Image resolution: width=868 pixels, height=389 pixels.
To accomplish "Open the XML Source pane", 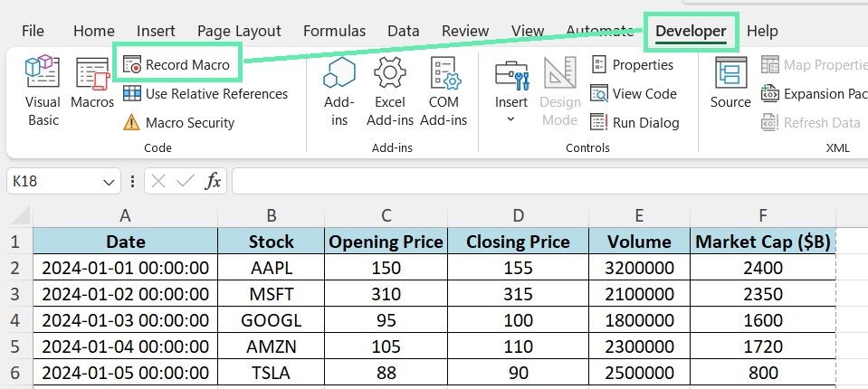I will (x=730, y=82).
